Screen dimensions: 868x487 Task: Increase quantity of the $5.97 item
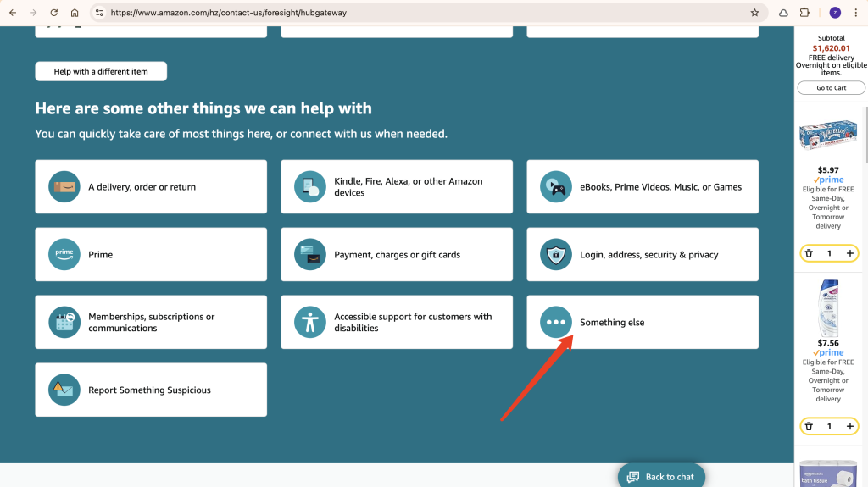849,253
